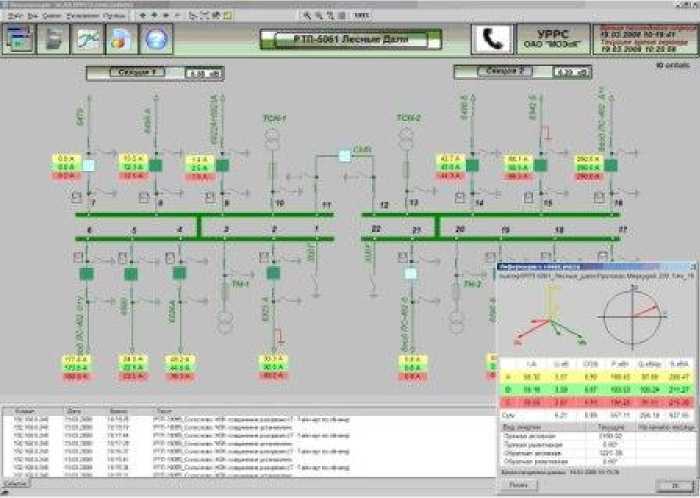Screen dimensions: 700x498
Task: Toggle the green breaker on feeder 14
Action: pos(472,166)
